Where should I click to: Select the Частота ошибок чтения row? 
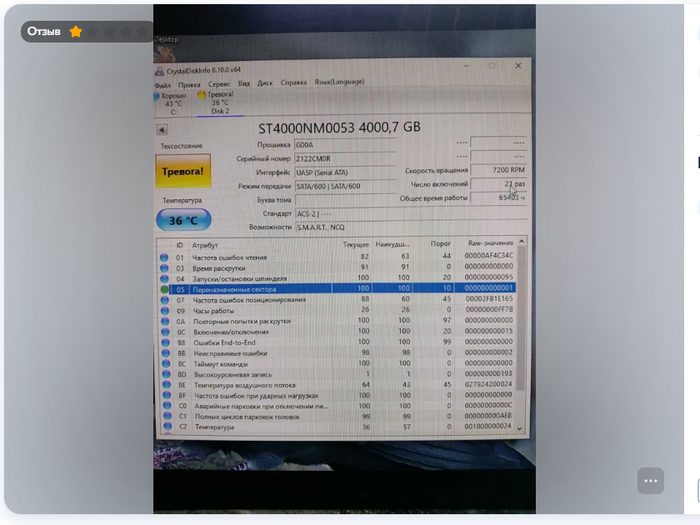[337, 257]
